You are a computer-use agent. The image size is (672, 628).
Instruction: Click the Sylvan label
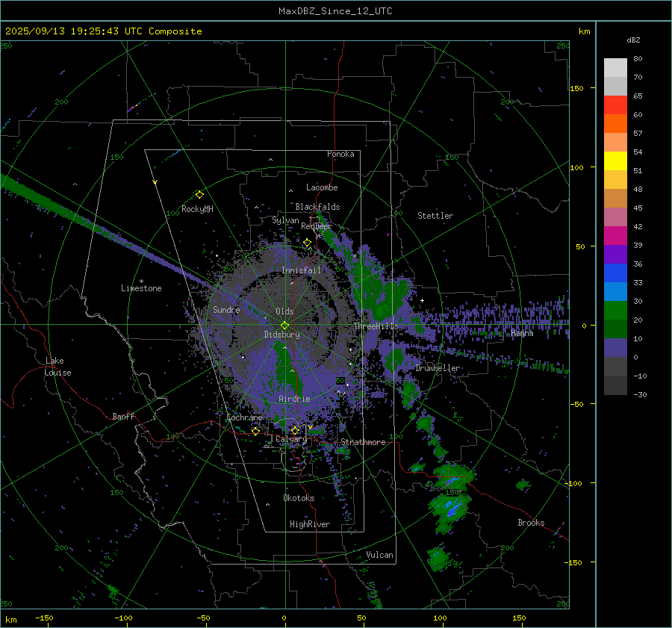[x=285, y=220]
